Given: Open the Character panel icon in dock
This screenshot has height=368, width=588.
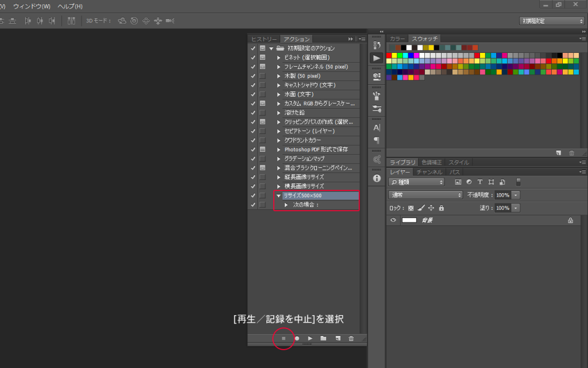Looking at the screenshot, I should coord(377,128).
